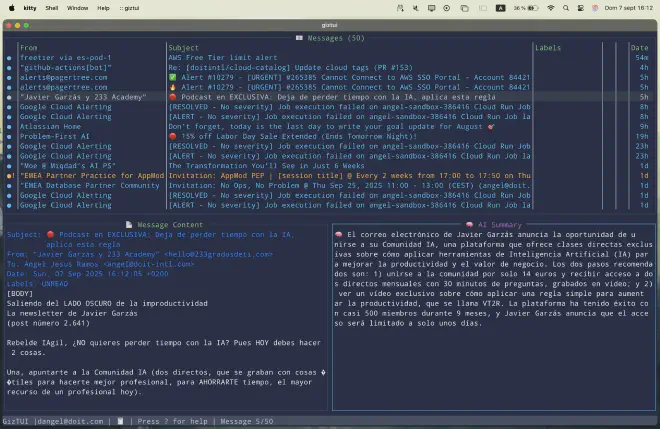Open Spotlight search magnifier
Screen dimensions: 660x429
click(566, 8)
